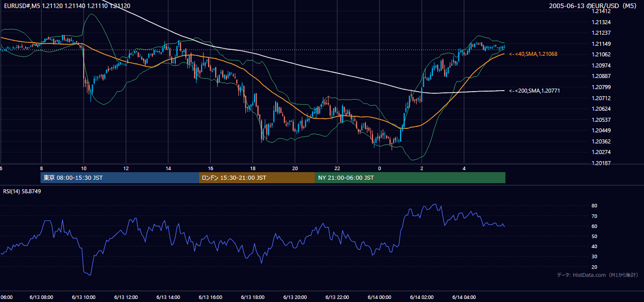The width and height of the screenshot is (644, 302).
Task: Click the 6/13 18:00 bottom time label
Action: pyautogui.click(x=252, y=297)
